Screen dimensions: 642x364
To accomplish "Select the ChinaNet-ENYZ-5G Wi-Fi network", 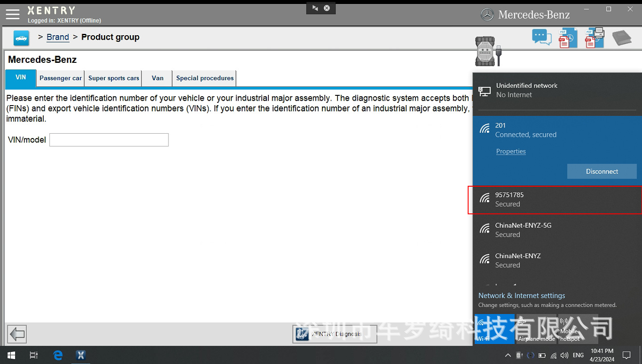I will pyautogui.click(x=557, y=230).
